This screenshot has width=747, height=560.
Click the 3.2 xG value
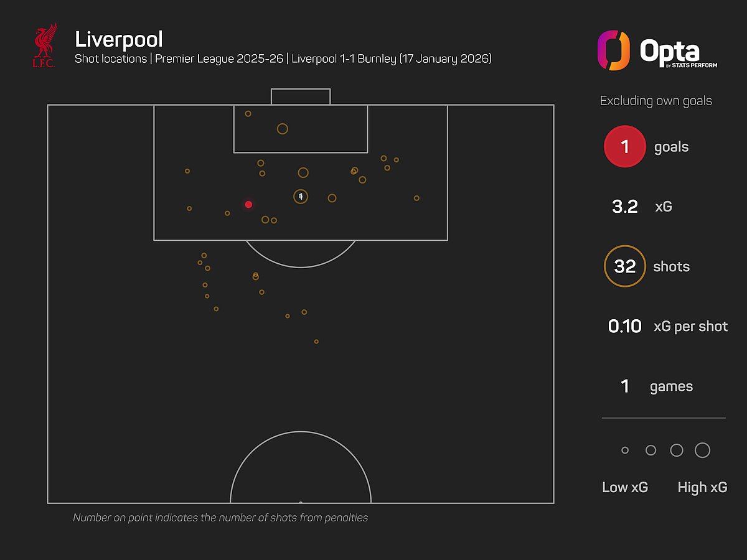[624, 207]
